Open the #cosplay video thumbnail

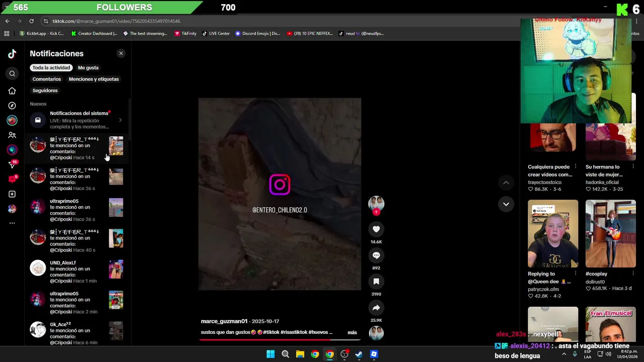pyautogui.click(x=610, y=234)
